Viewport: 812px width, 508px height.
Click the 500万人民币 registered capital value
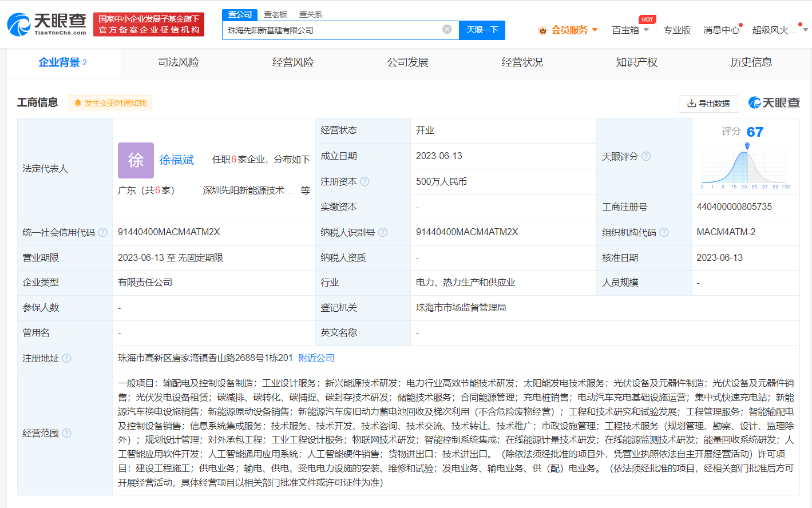point(441,182)
